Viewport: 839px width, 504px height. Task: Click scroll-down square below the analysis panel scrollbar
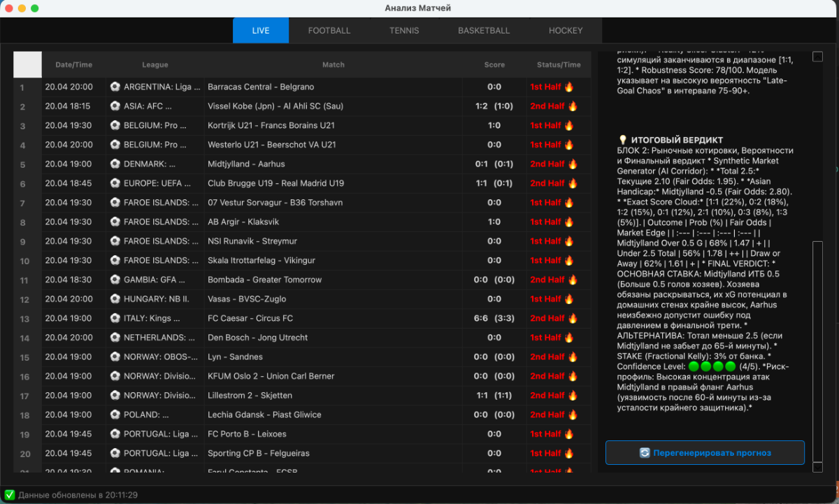(817, 467)
